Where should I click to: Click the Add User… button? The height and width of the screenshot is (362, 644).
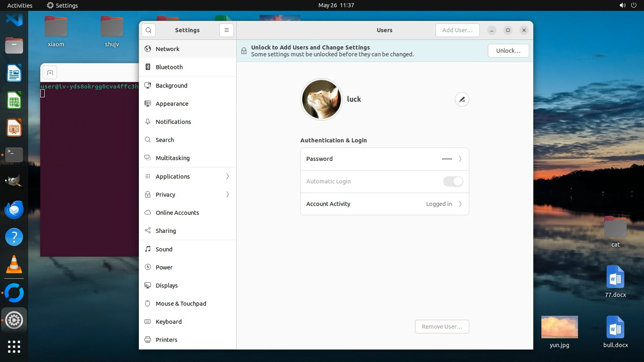[x=457, y=30]
